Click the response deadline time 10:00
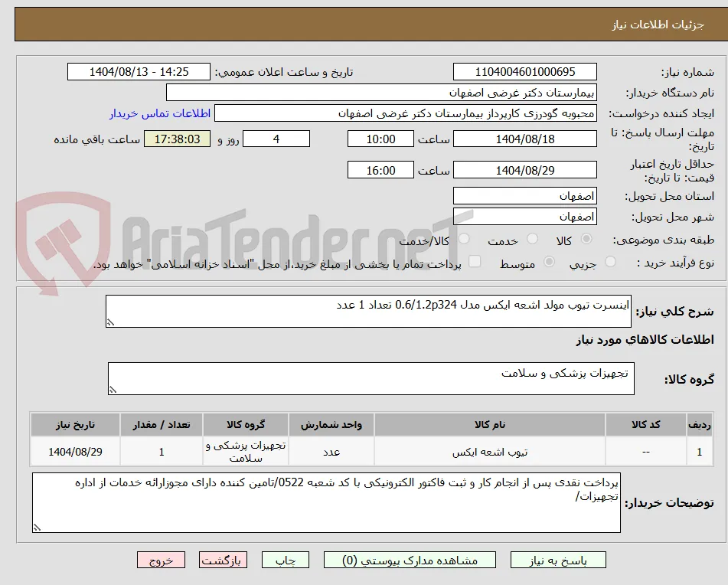This screenshot has width=728, height=585. tap(380, 139)
